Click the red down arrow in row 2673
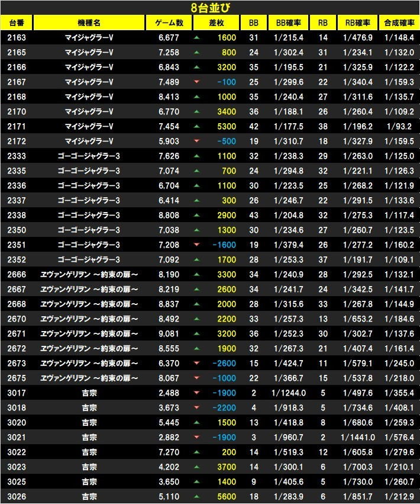The image size is (420, 504). click(197, 363)
